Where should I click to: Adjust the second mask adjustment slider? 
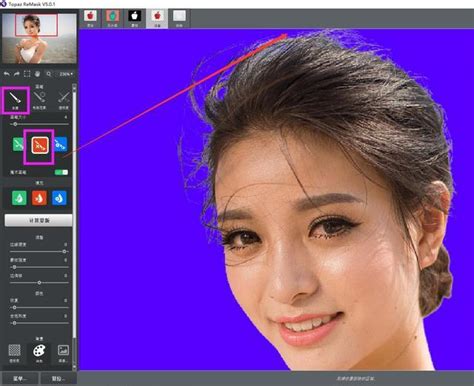[x=39, y=267]
